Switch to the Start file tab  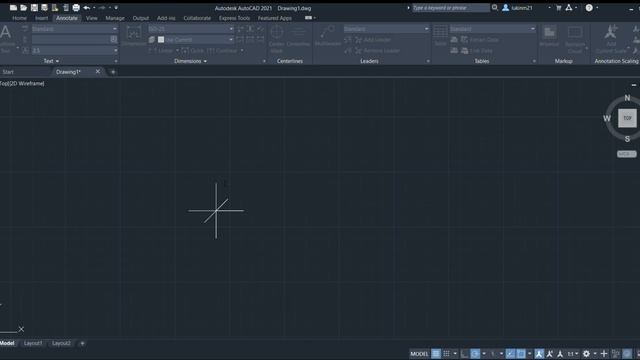click(x=8, y=72)
